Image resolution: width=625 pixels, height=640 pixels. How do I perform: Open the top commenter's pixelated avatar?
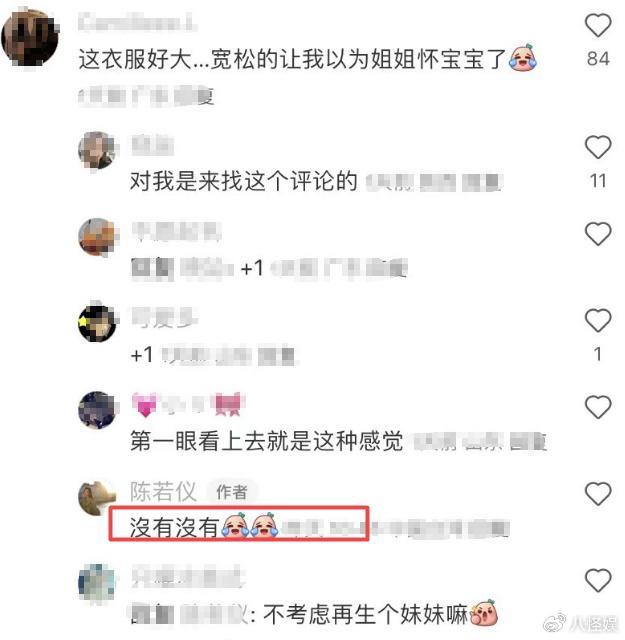[30, 38]
